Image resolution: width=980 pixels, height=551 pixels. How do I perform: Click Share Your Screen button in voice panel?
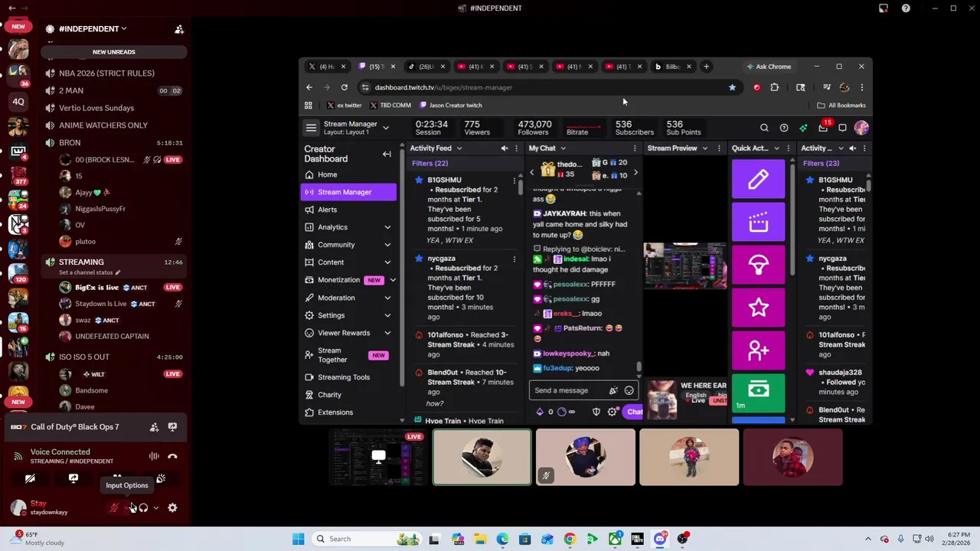click(73, 479)
